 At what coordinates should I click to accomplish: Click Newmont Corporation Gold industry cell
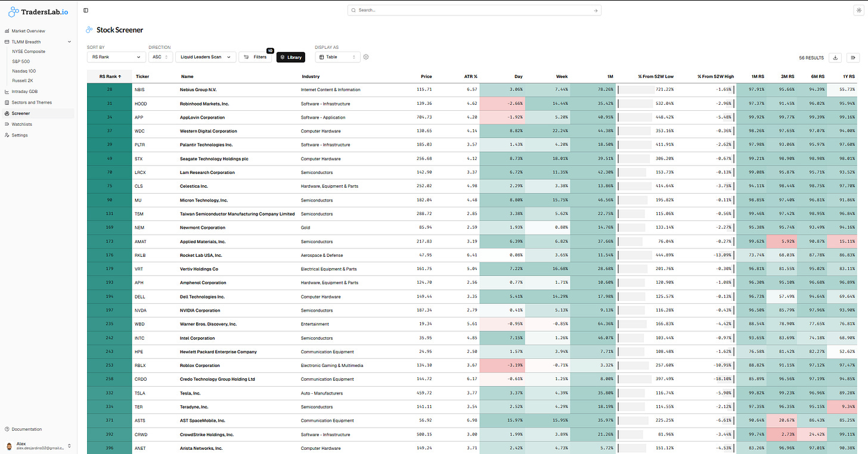click(305, 228)
